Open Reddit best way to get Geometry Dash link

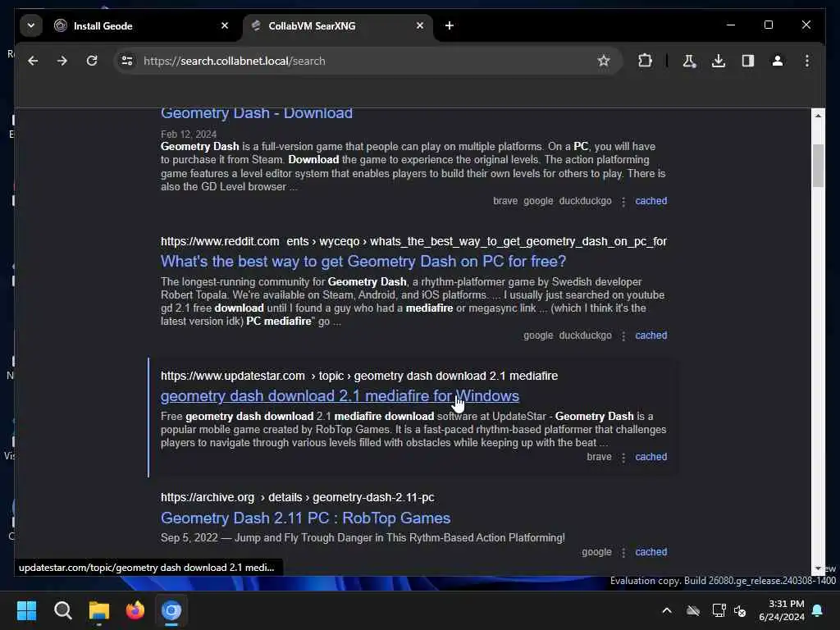tap(363, 262)
